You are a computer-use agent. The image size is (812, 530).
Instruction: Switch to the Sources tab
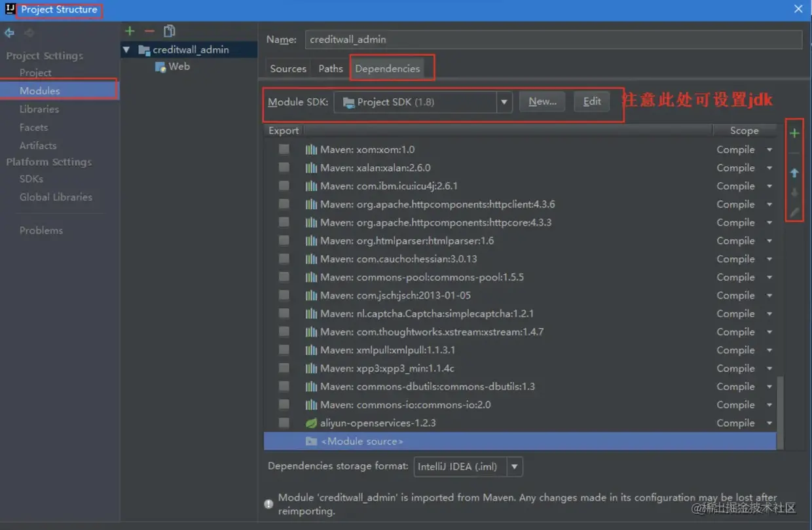tap(288, 69)
